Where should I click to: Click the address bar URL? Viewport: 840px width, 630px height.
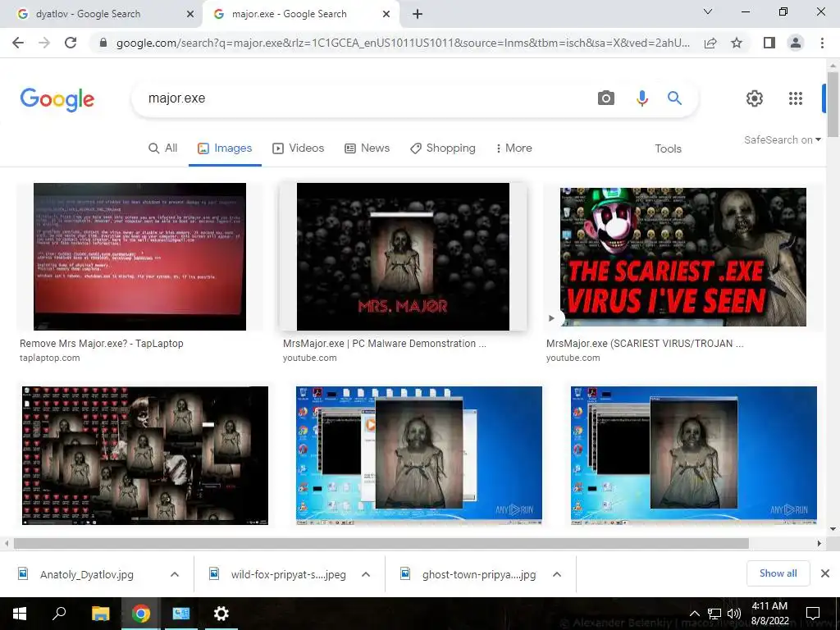(403, 43)
